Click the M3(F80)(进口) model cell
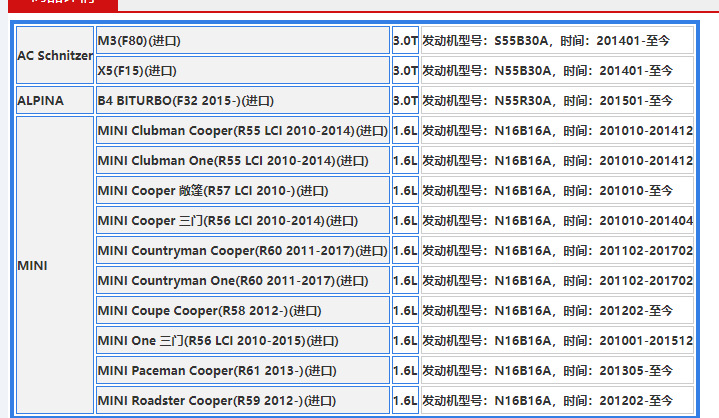This screenshot has width=719, height=418. (243, 40)
